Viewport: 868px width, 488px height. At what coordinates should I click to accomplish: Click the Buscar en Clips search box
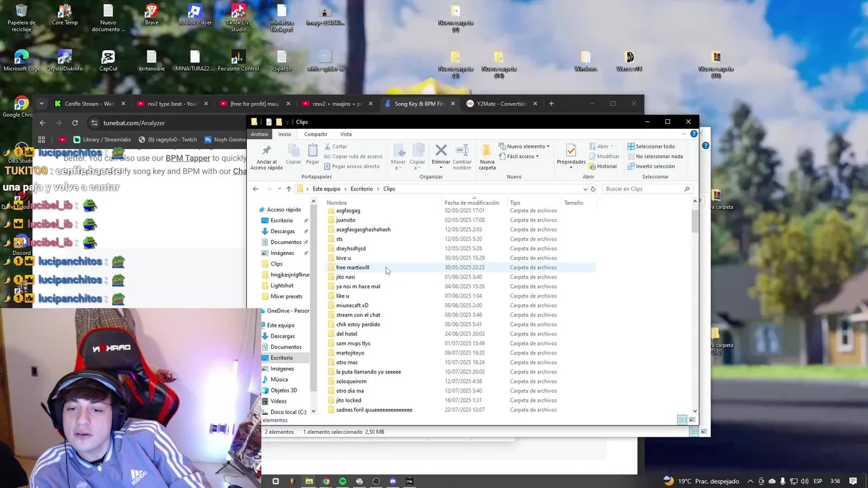click(x=647, y=189)
